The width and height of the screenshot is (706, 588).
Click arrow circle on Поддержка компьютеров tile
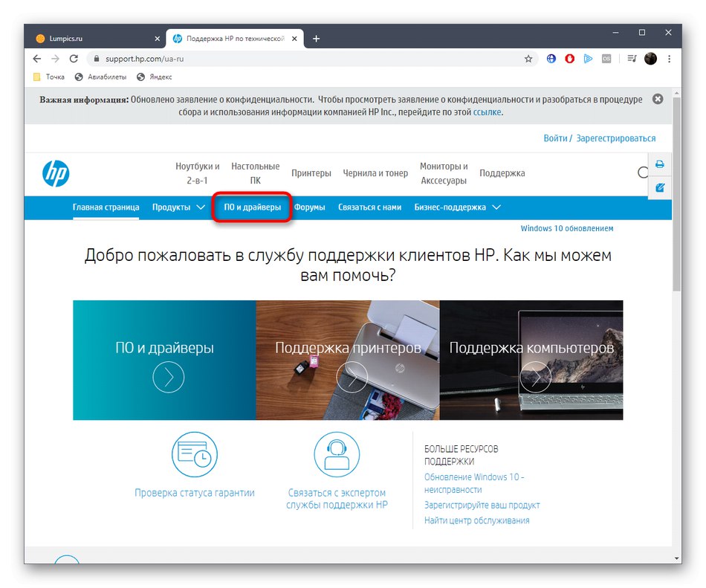point(535,377)
